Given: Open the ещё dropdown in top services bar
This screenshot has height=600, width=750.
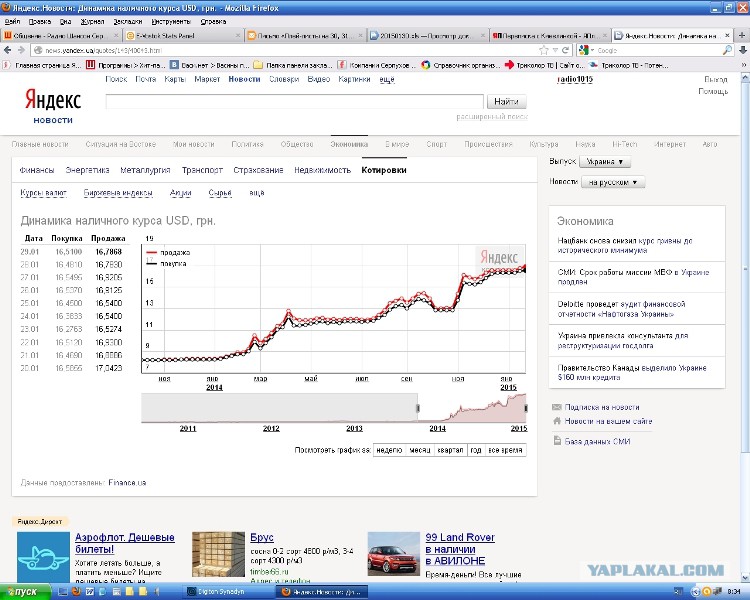Looking at the screenshot, I should coord(387,79).
